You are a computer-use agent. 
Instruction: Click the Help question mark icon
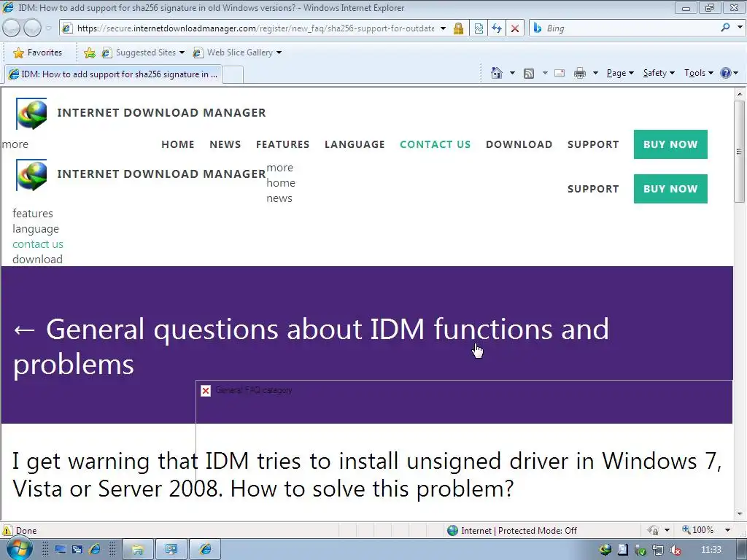[726, 73]
